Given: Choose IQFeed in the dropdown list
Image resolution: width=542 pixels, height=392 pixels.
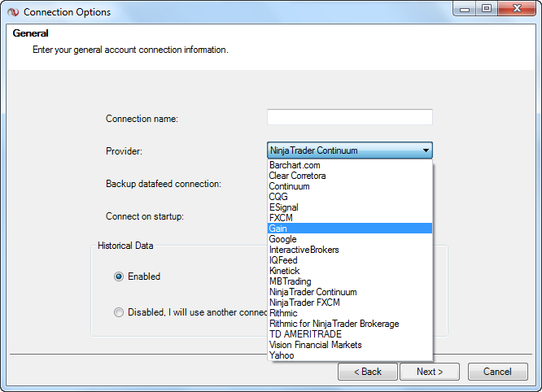Looking at the screenshot, I should point(350,260).
